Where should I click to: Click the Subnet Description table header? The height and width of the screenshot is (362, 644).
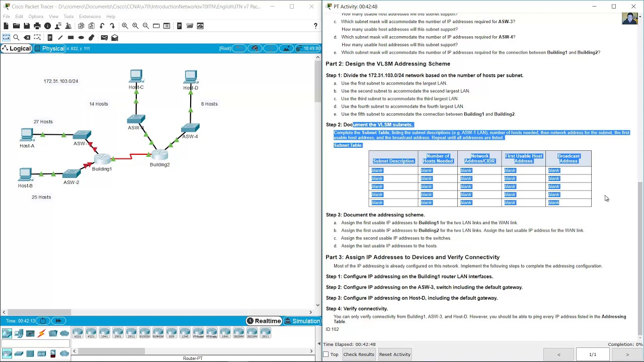(x=393, y=161)
